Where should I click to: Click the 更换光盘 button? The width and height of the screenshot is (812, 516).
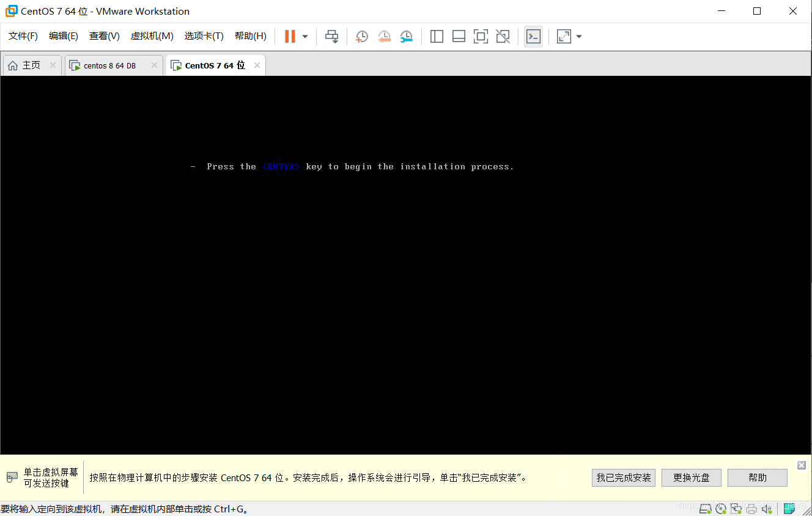tap(691, 477)
